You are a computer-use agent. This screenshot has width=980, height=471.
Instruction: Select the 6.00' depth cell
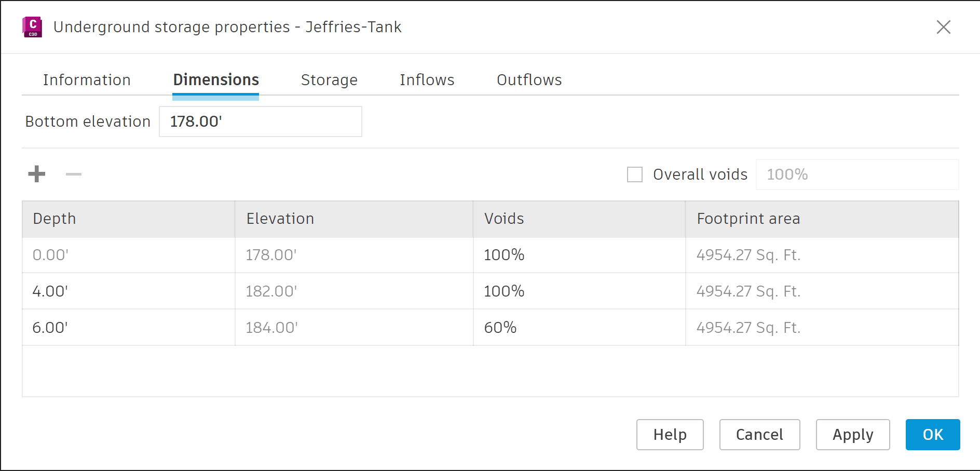click(128, 328)
